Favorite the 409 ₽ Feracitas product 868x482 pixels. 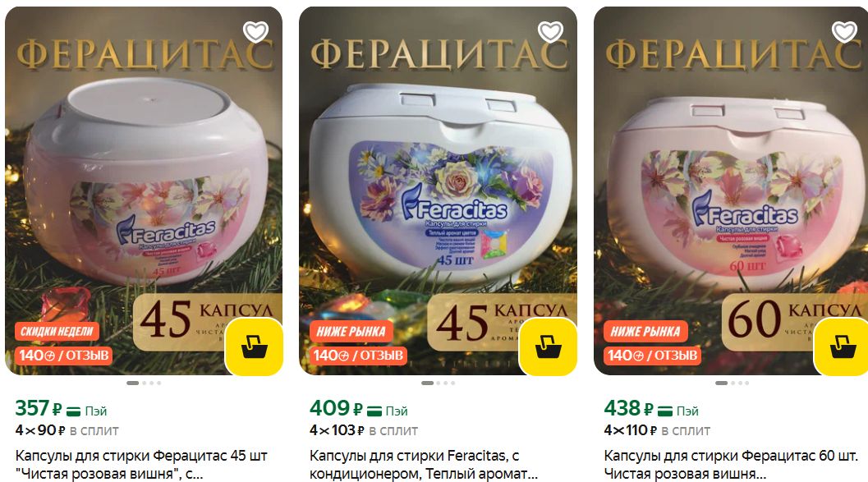[x=550, y=31]
